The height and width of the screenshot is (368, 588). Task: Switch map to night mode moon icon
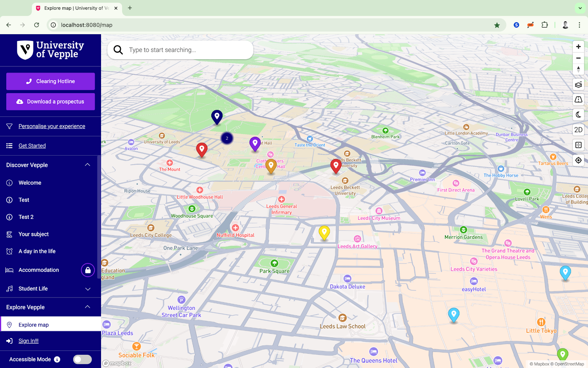[578, 114]
